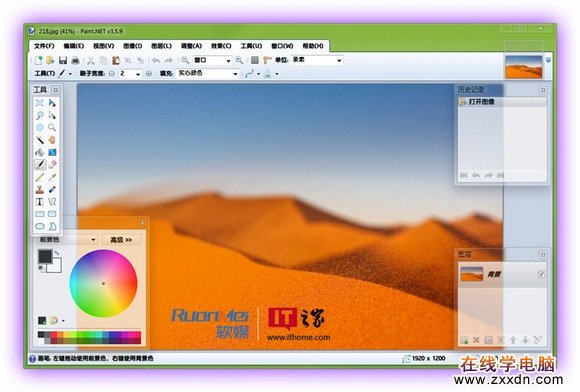Open the 文件(F) menu
The image size is (580, 392).
coord(44,46)
